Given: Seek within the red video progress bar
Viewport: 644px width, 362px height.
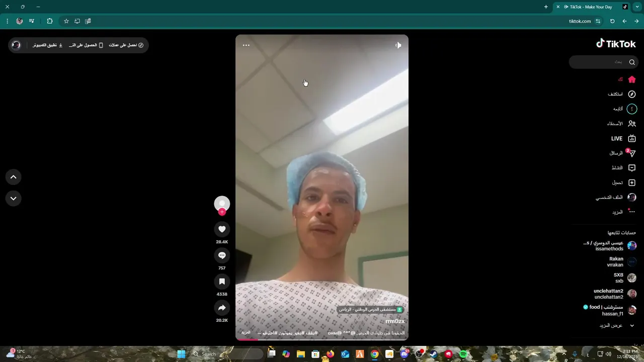Looking at the screenshot, I should pyautogui.click(x=322, y=339).
